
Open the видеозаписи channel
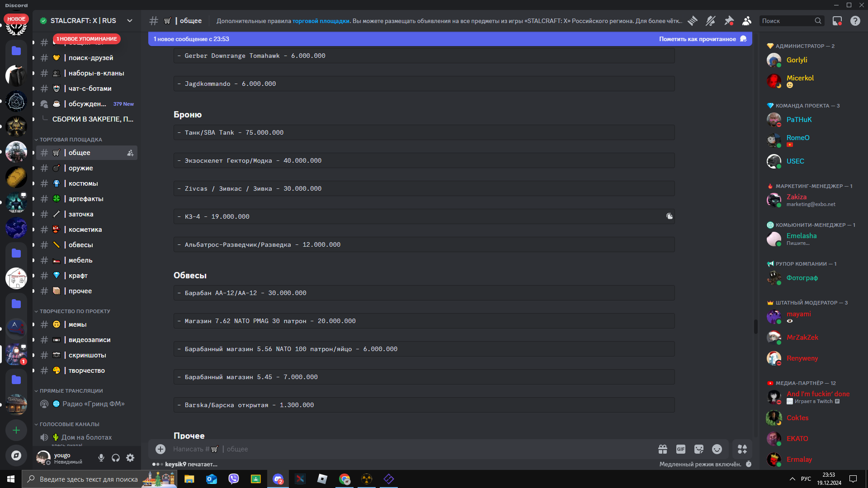click(x=87, y=340)
